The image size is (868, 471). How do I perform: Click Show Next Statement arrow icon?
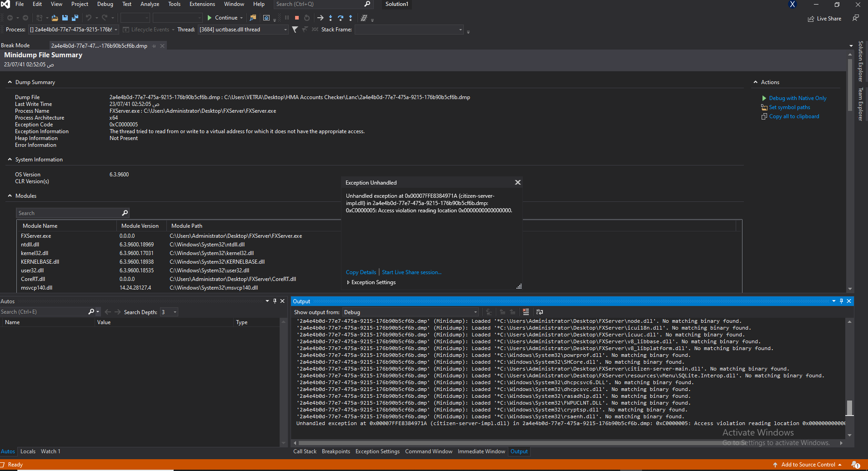point(321,18)
